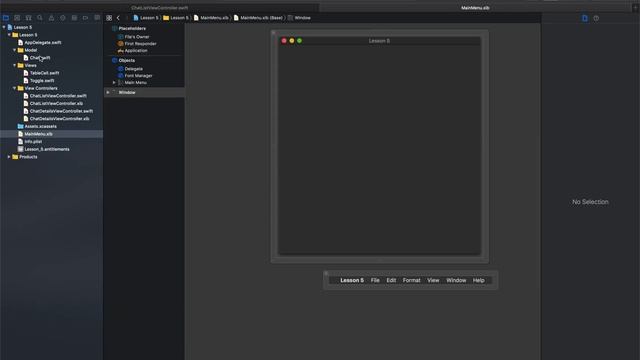Click MainMenu.xib in the jump bar
This screenshot has width=640, height=360.
[211, 18]
